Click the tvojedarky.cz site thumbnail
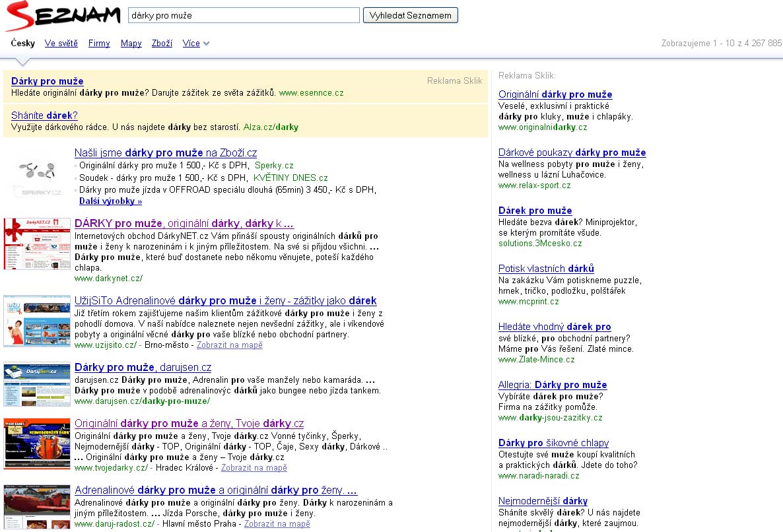The image size is (783, 532). coord(37,444)
